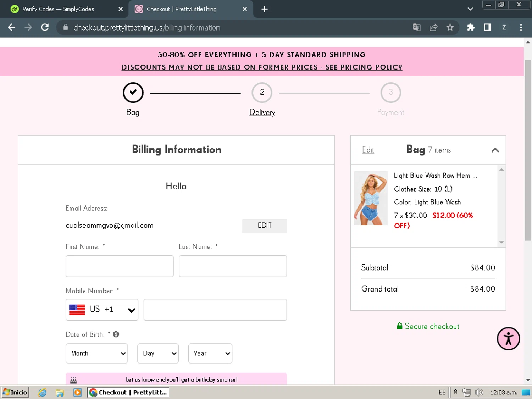This screenshot has width=532, height=399.
Task: Click the Grand total $84.00 value
Action: [x=483, y=289]
